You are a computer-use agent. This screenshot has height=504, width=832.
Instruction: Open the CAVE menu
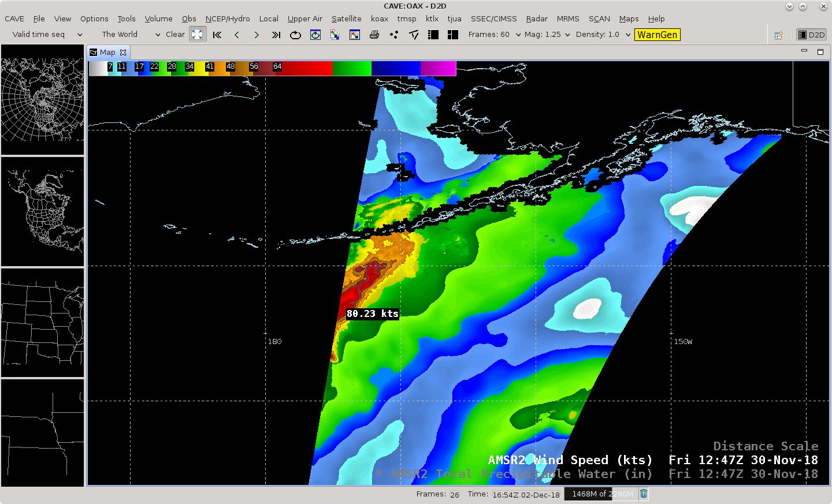pos(14,18)
